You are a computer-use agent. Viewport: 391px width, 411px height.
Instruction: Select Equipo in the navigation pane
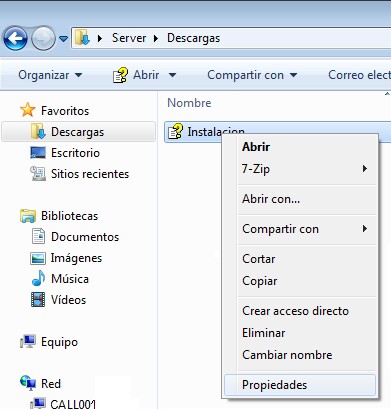(x=59, y=342)
